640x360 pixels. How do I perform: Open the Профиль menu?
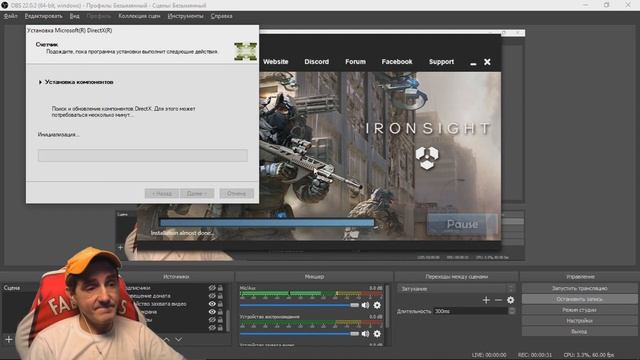coord(99,16)
